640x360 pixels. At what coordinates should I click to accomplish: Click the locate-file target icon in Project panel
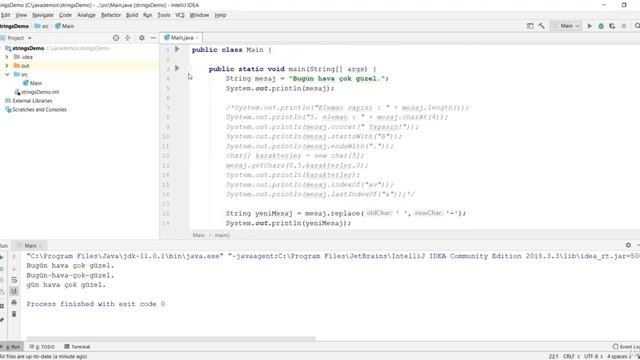[x=116, y=38]
